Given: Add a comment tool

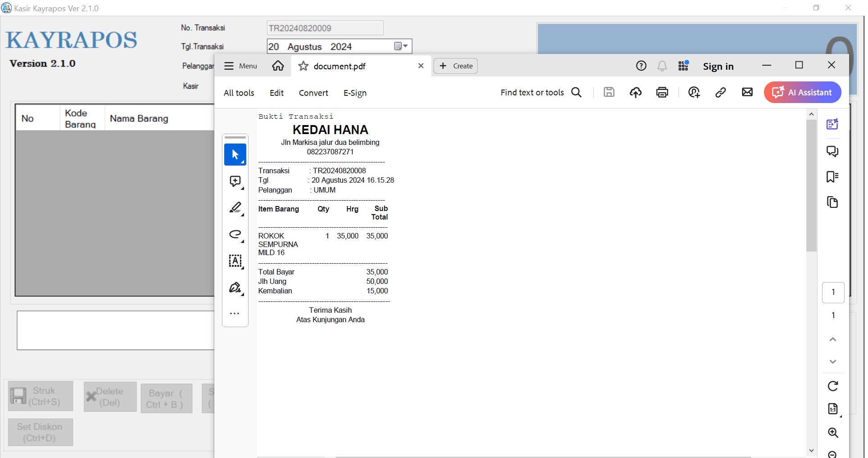Looking at the screenshot, I should tap(235, 181).
